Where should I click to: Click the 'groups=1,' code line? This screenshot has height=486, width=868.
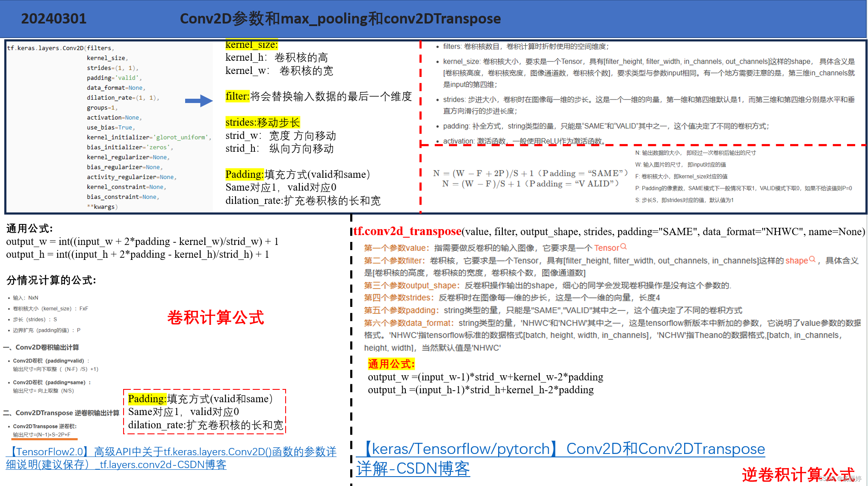pyautogui.click(x=102, y=108)
